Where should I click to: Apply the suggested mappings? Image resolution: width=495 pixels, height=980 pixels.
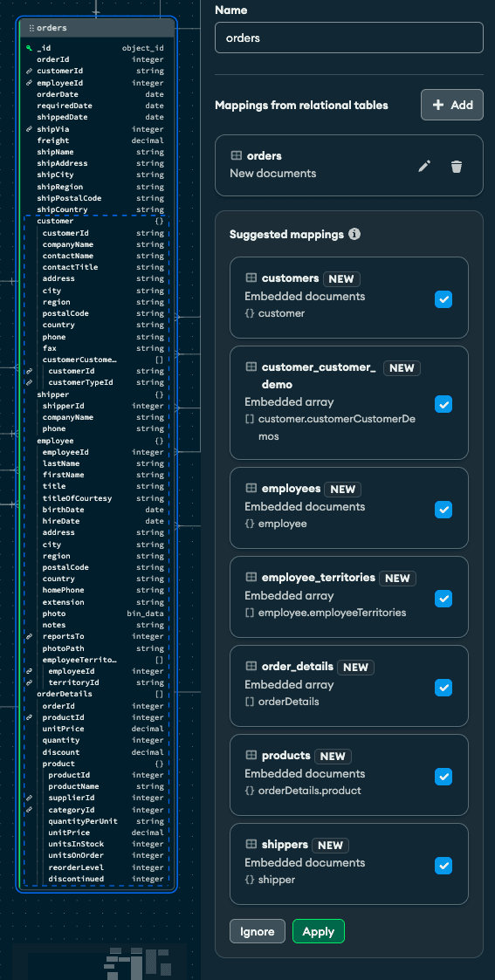click(x=318, y=931)
